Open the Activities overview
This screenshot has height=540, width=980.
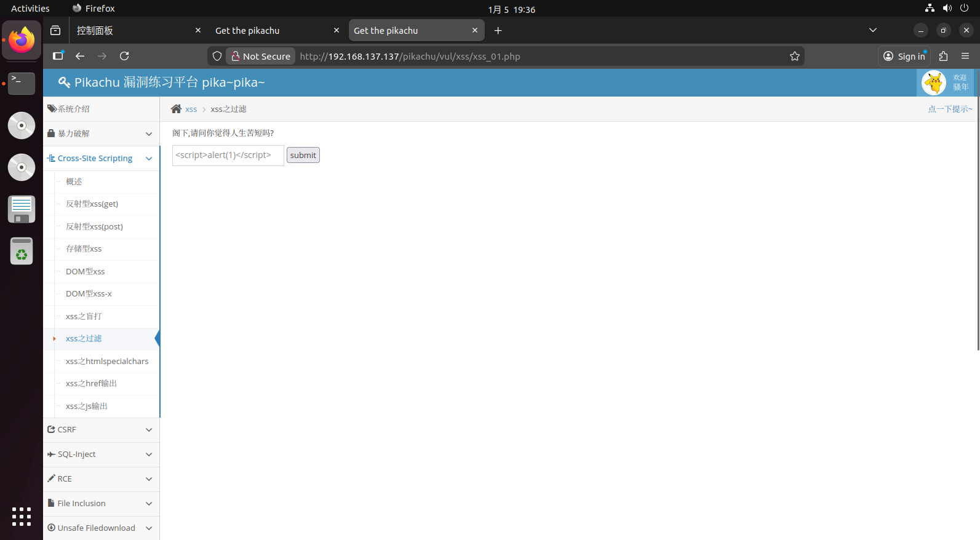click(x=30, y=9)
